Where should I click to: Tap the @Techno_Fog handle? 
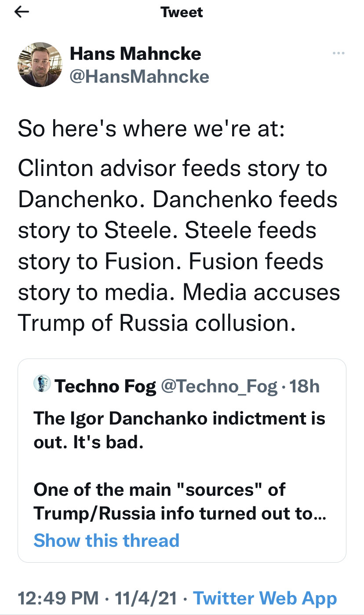click(x=219, y=386)
